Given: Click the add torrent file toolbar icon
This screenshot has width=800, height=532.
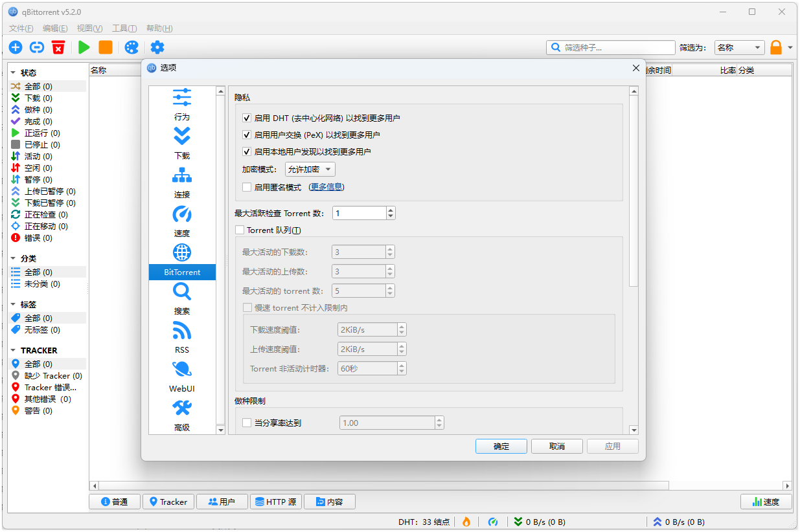Looking at the screenshot, I should [16, 47].
